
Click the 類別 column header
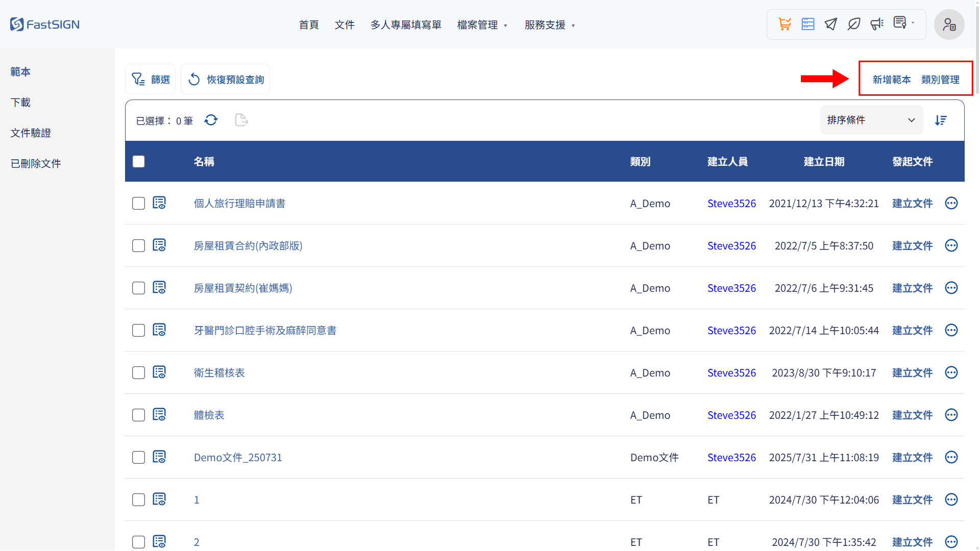640,161
